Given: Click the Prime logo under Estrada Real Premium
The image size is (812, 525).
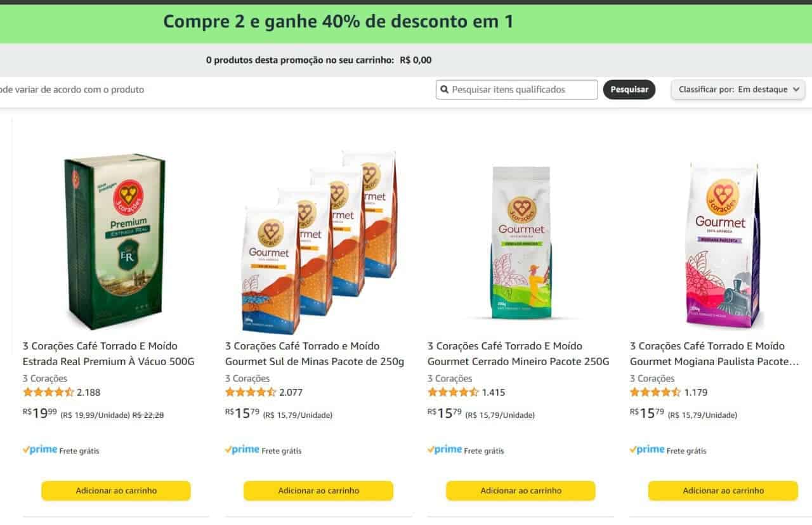Looking at the screenshot, I should [39, 450].
